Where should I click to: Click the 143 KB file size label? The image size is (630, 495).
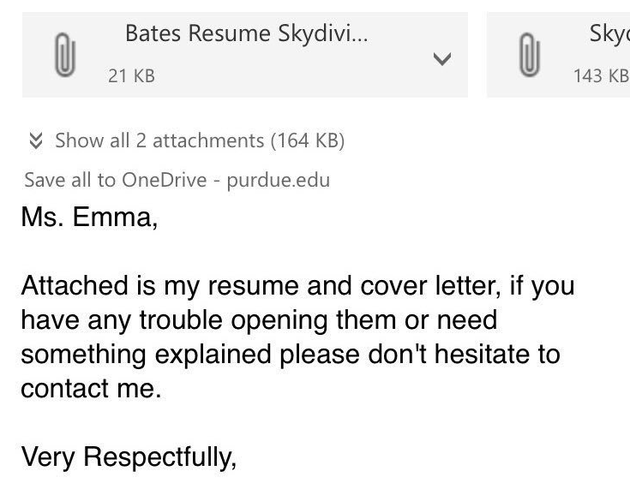coord(601,76)
